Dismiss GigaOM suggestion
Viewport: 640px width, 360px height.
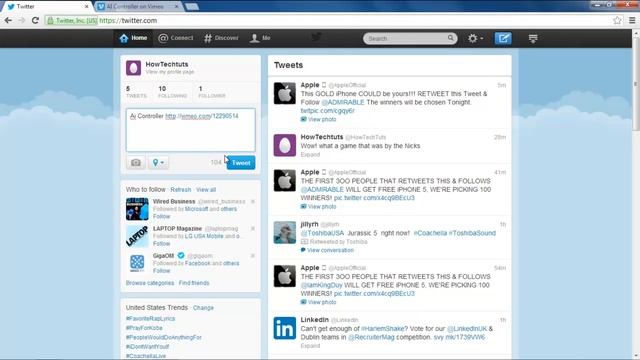coord(253,256)
